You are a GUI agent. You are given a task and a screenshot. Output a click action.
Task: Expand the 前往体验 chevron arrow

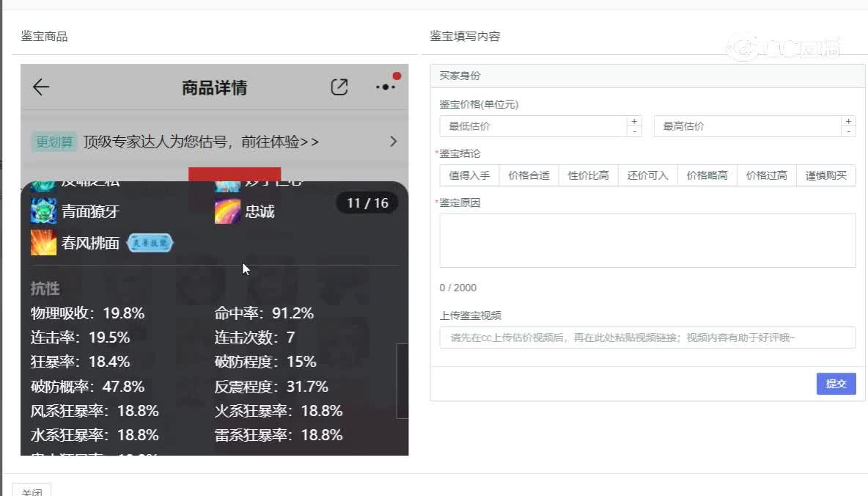tap(393, 142)
